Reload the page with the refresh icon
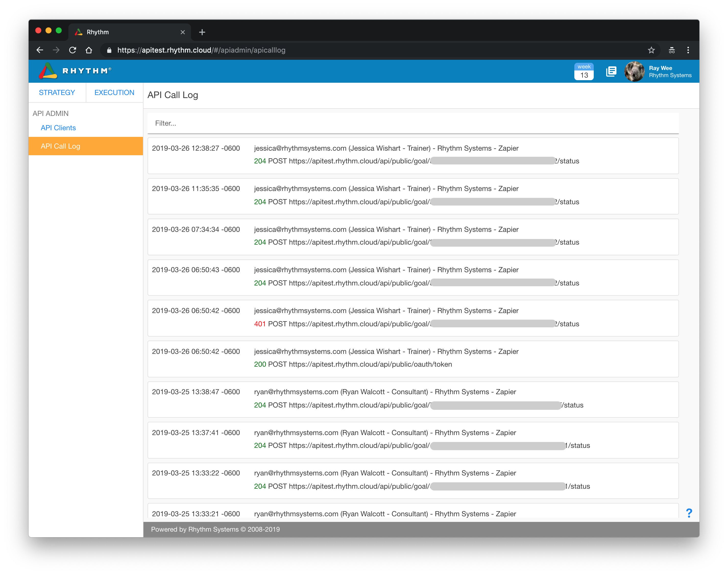The width and height of the screenshot is (728, 575). (72, 50)
